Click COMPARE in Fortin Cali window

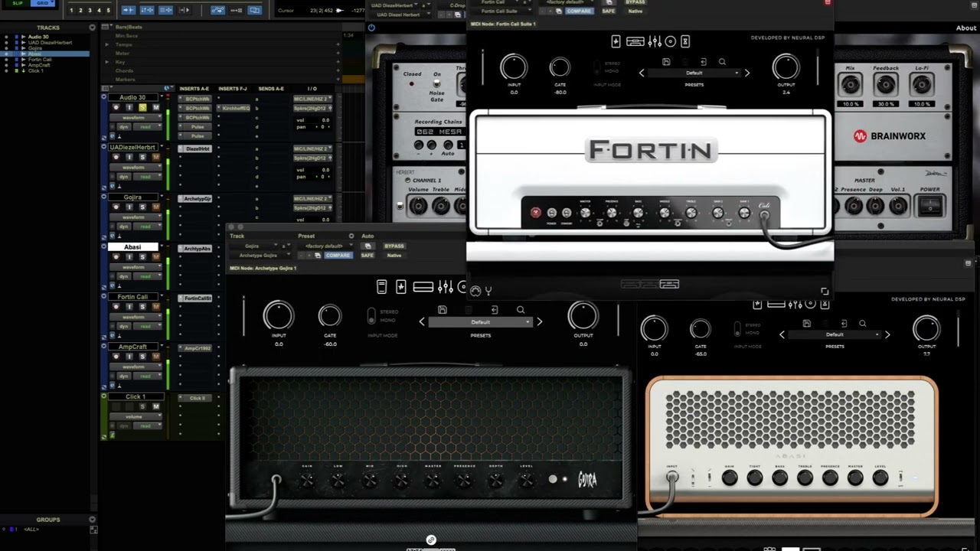click(x=579, y=11)
